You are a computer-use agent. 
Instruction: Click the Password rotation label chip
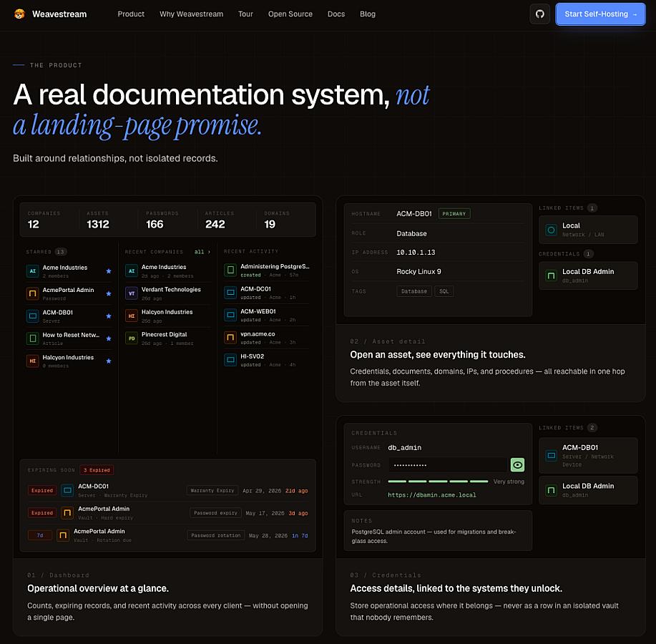tap(216, 535)
